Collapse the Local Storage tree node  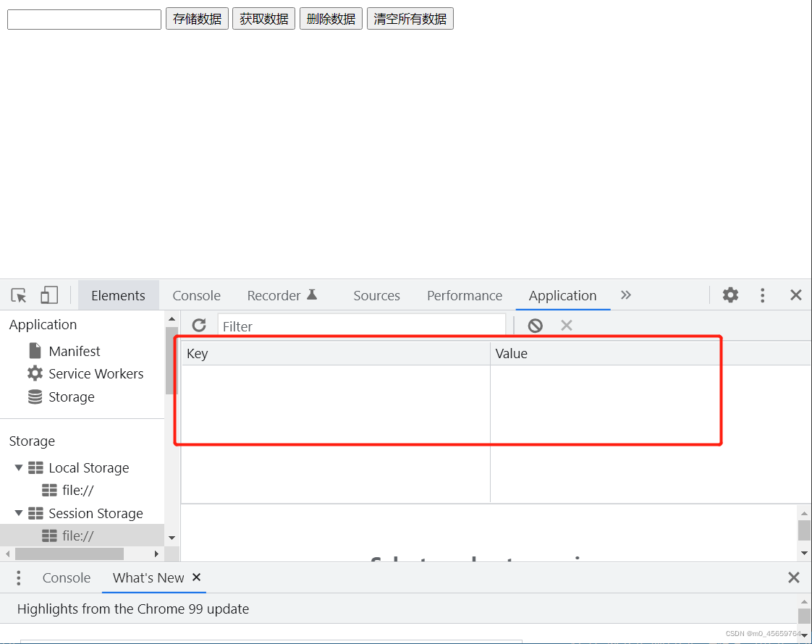[20, 467]
